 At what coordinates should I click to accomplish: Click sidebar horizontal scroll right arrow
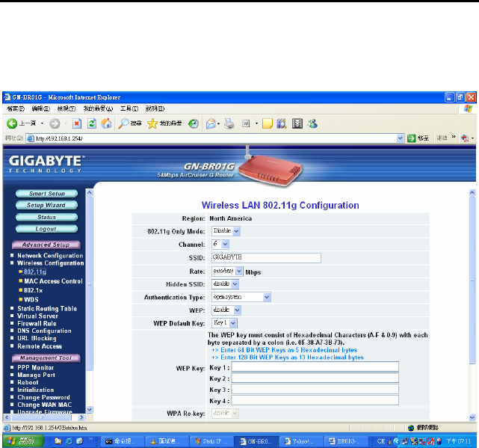coord(81,417)
